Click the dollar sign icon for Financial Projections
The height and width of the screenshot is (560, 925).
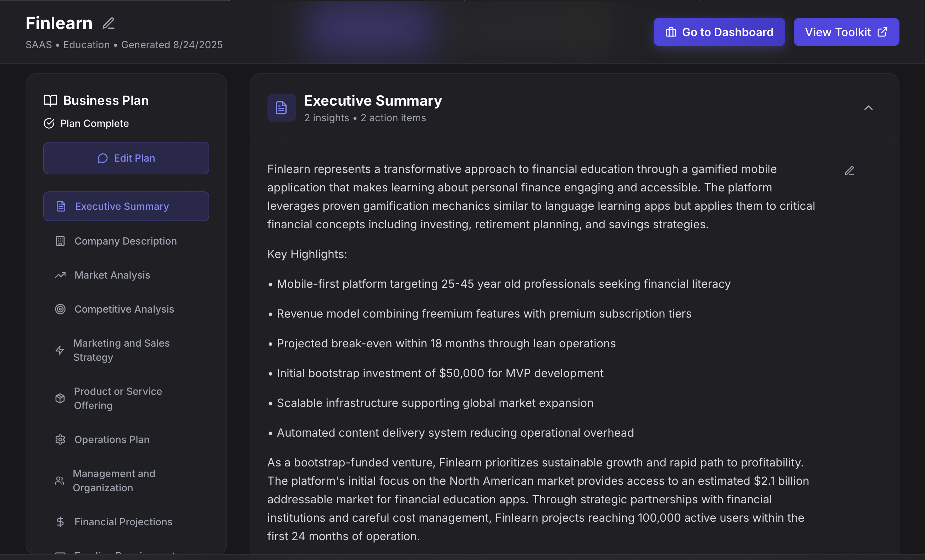click(60, 522)
